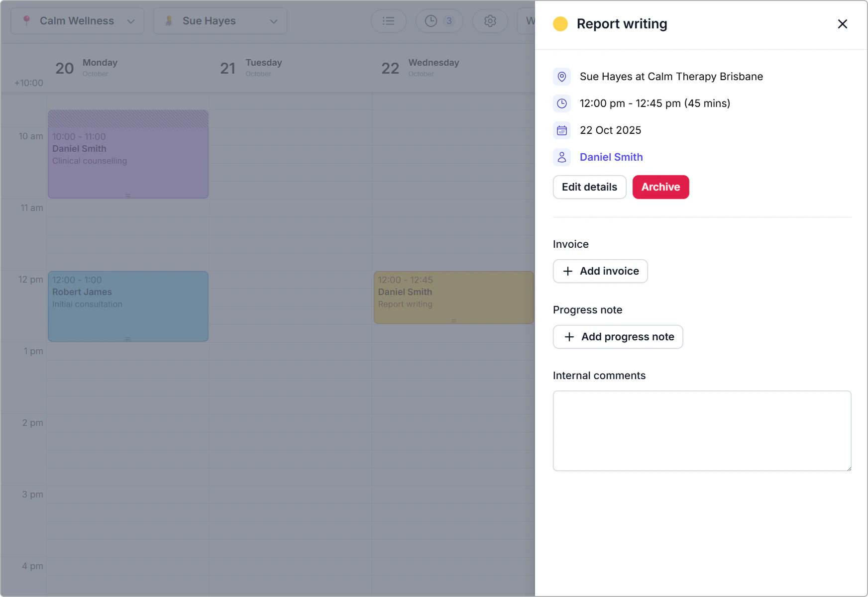868x597 pixels.
Task: Click the avatar icon beside Sue Hayes dropdown
Action: coord(169,20)
